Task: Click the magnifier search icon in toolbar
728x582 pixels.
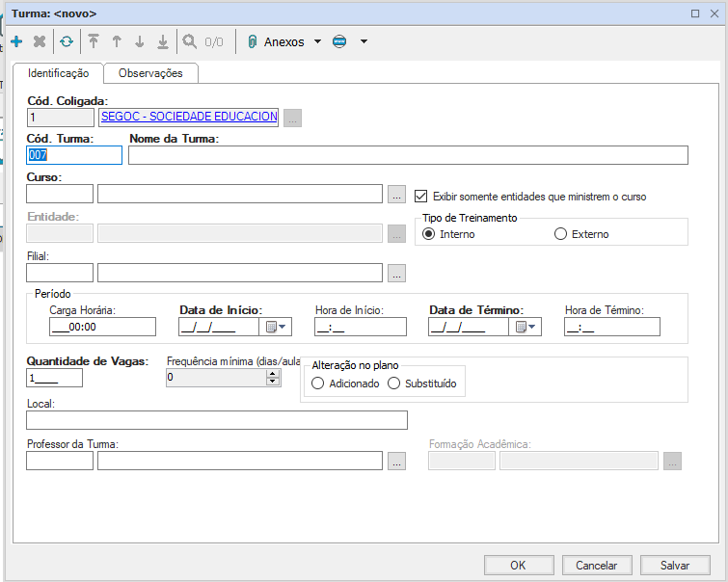Action: [x=190, y=41]
